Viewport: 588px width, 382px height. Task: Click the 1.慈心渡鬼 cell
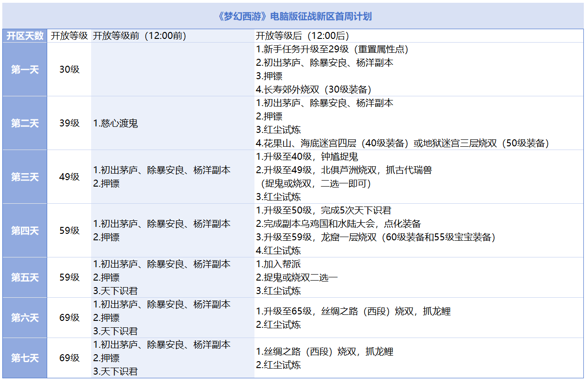pos(116,124)
